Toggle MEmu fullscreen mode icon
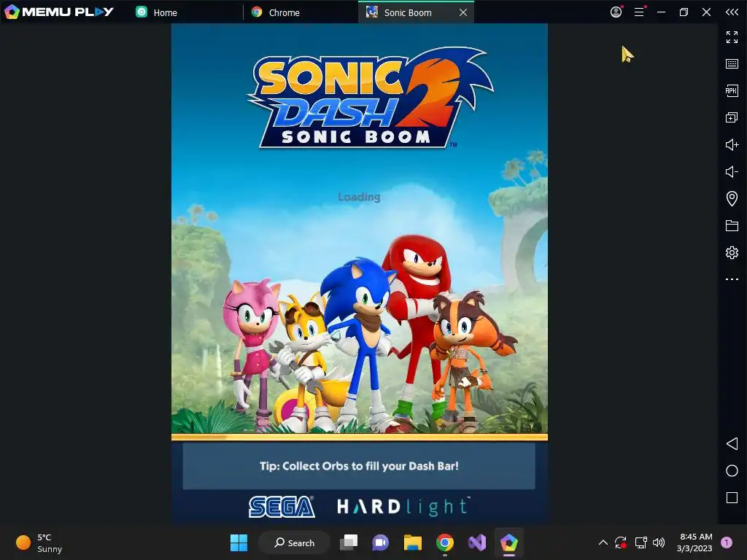This screenshot has height=560, width=747. 732,37
